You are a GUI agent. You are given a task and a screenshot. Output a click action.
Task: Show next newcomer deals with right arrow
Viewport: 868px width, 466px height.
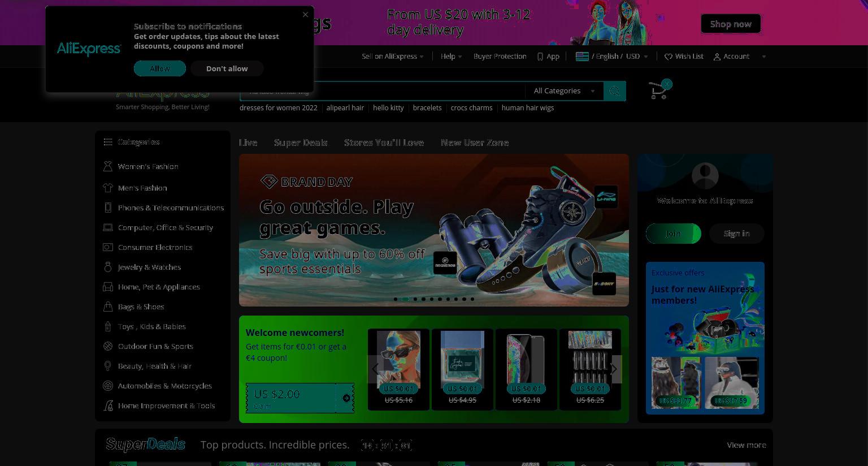[x=614, y=369]
